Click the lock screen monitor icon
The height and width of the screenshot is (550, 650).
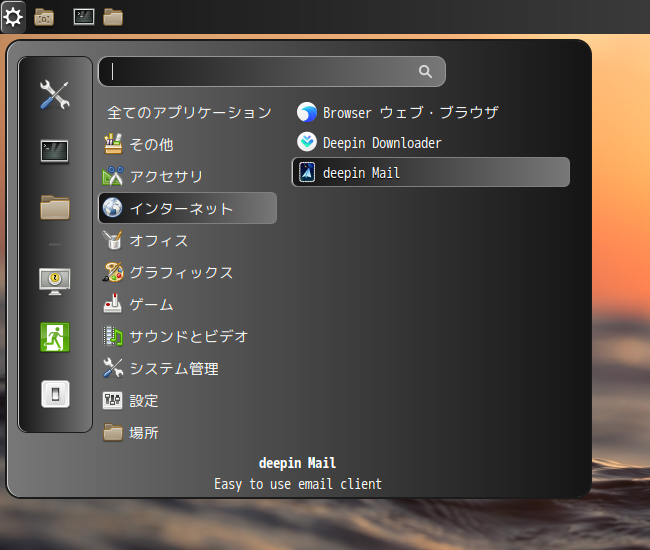[55, 281]
